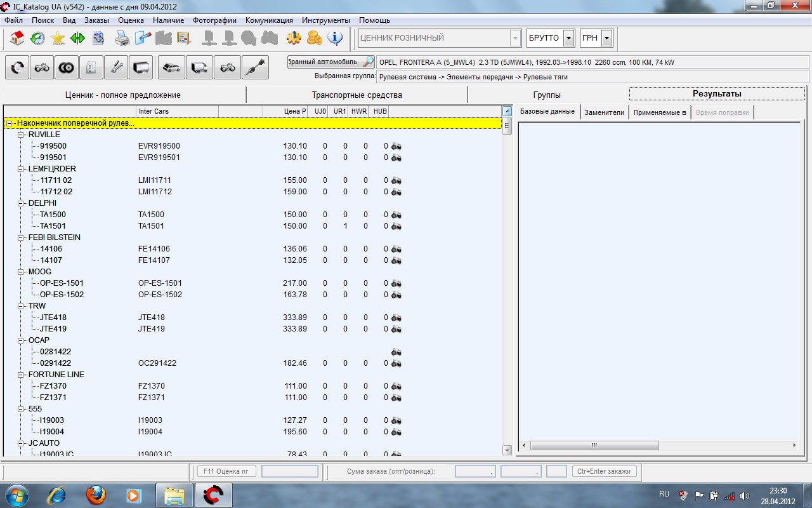Click the parts list vertical scrollbar down arrow
The height and width of the screenshot is (508, 812).
tap(507, 450)
